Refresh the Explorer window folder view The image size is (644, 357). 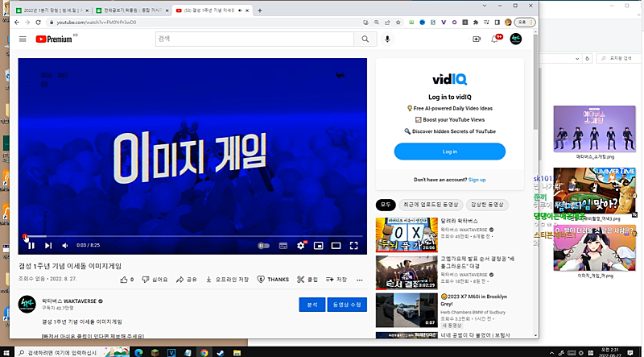tap(588, 58)
